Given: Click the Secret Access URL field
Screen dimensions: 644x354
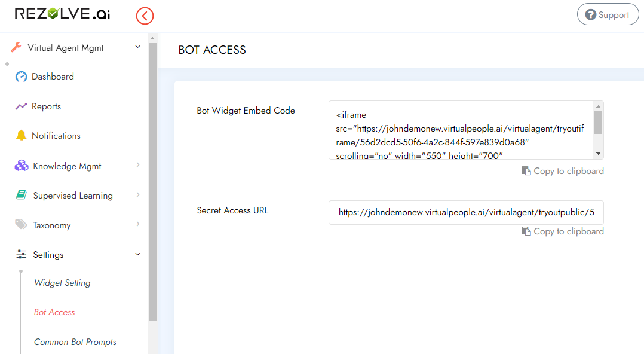Looking at the screenshot, I should tap(466, 212).
